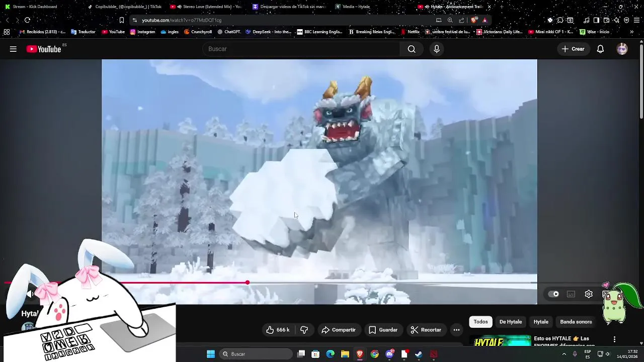Open the video player settings gear
Screen dimensions: 644x362
(x=589, y=294)
